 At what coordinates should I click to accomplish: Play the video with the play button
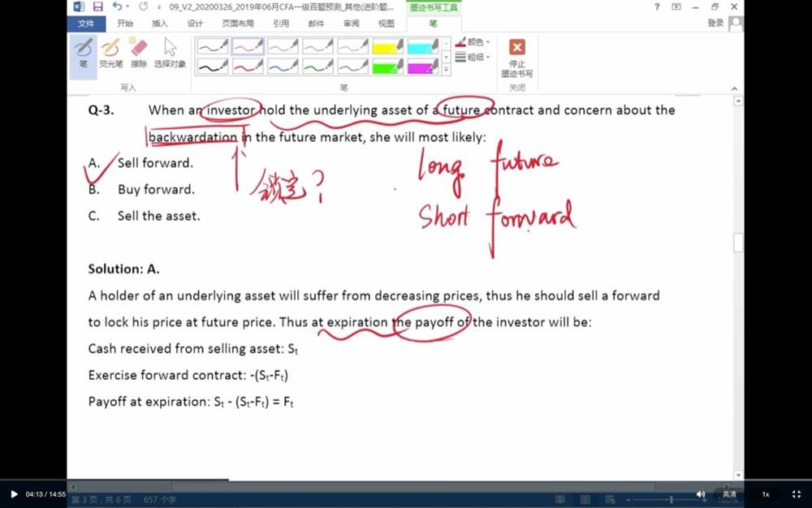(x=14, y=494)
